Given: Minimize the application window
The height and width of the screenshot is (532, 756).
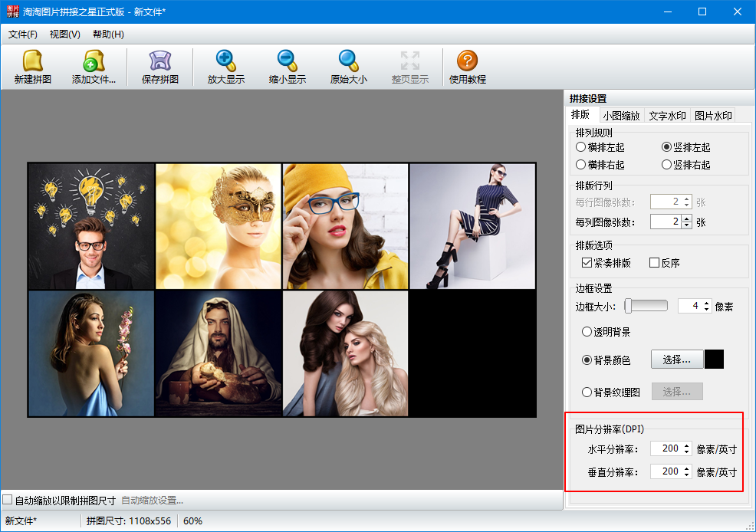Looking at the screenshot, I should (x=668, y=11).
